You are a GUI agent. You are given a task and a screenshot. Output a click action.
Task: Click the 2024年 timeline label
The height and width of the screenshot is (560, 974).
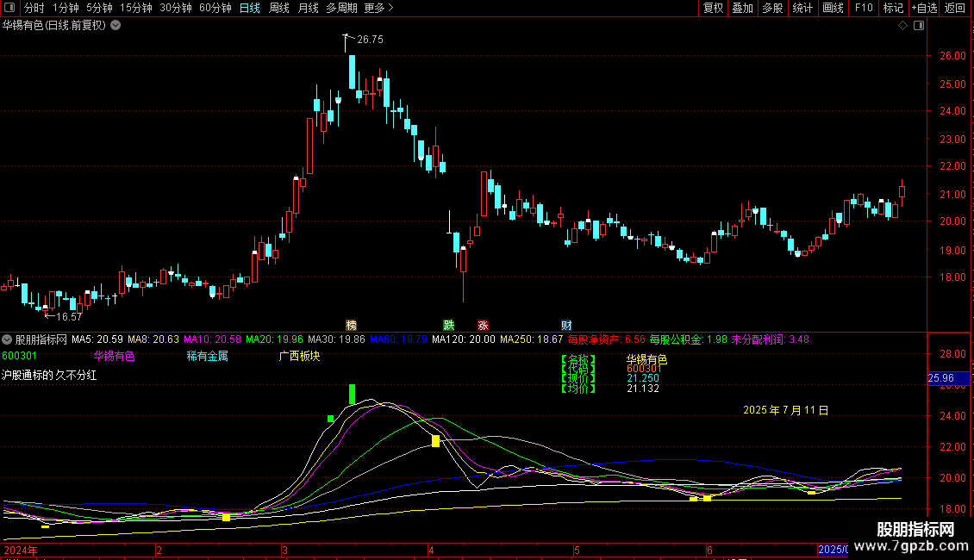(x=21, y=550)
